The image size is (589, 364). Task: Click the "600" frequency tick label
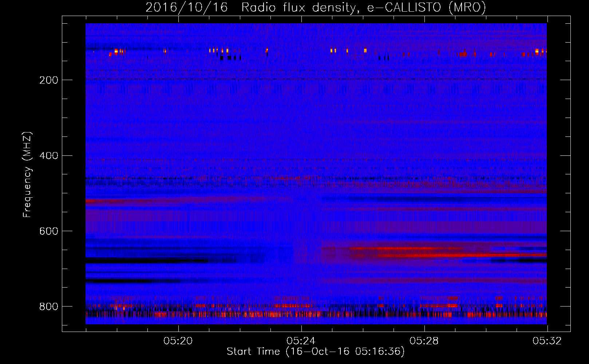[x=49, y=232]
